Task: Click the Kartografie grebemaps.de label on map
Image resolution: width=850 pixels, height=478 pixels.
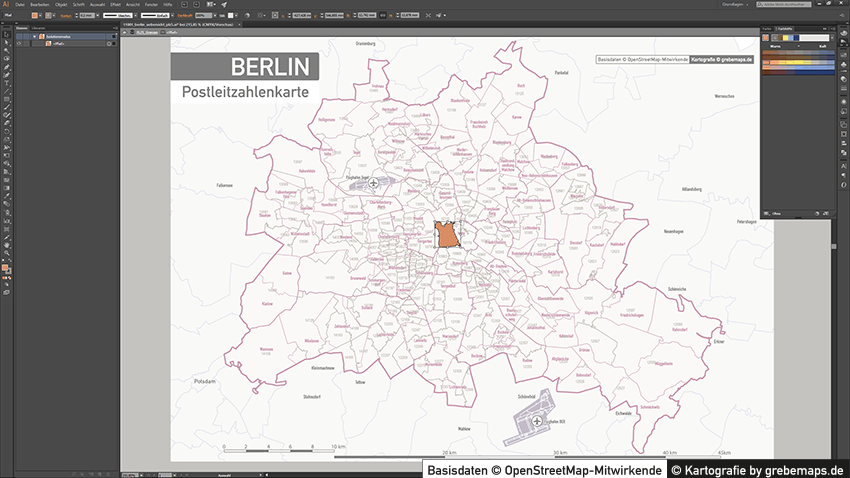Action: click(722, 59)
